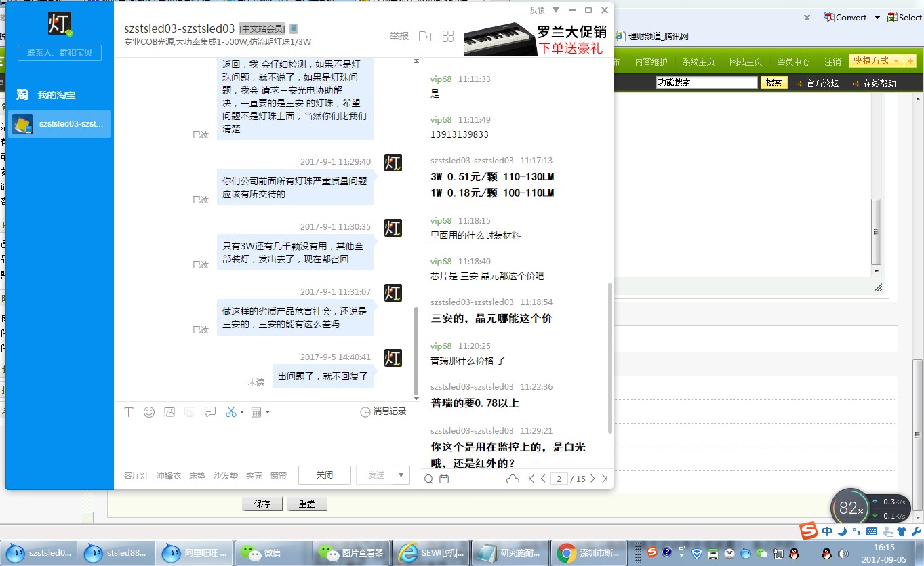This screenshot has width=924, height=566.
Task: Open the calculator icon in chat toolbar
Action: [256, 411]
